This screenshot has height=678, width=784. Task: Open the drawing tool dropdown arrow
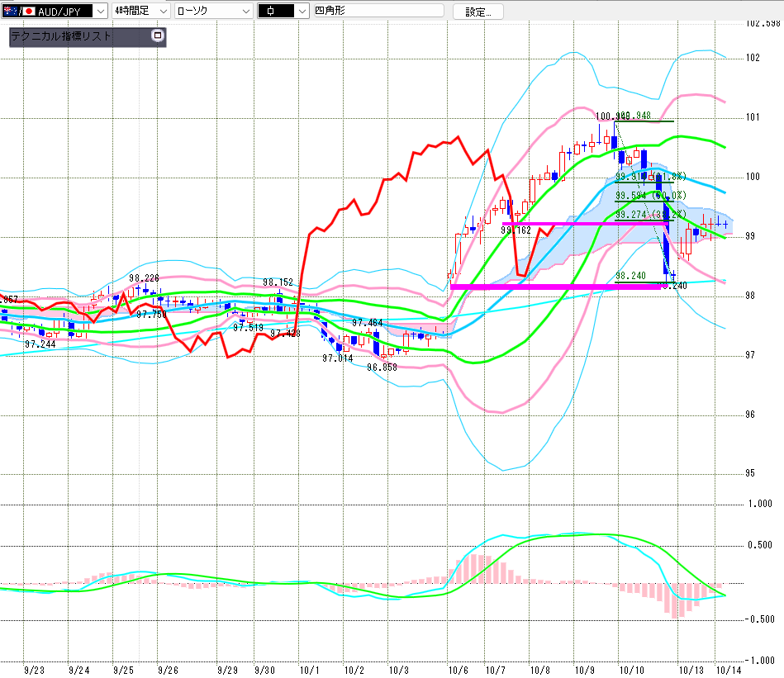point(299,11)
